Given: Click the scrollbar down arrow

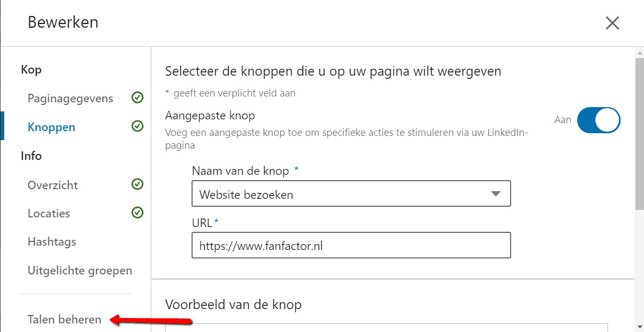Looking at the screenshot, I should (639, 326).
